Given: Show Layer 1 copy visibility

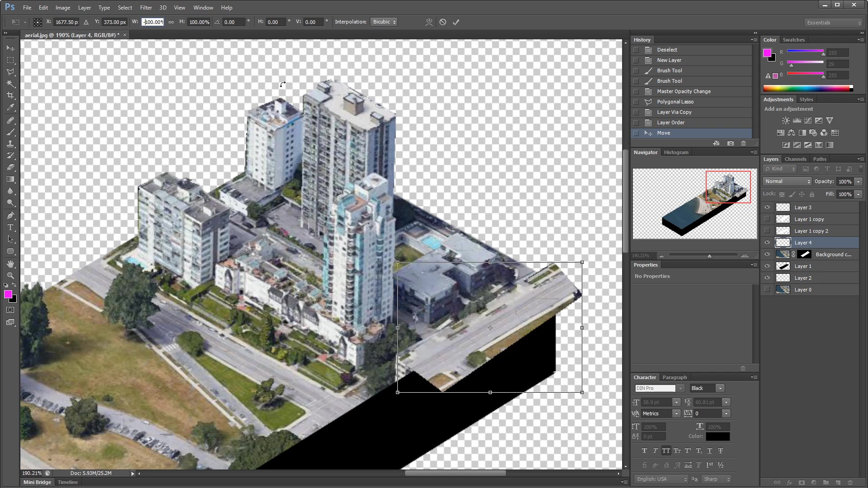Looking at the screenshot, I should click(767, 219).
